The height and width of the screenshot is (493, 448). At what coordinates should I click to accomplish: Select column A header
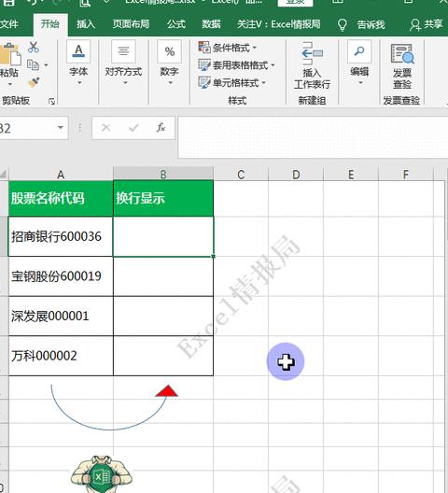pos(61,175)
